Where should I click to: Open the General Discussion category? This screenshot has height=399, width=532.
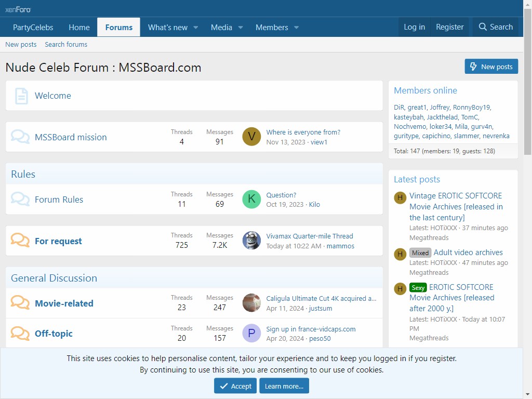[x=54, y=278]
